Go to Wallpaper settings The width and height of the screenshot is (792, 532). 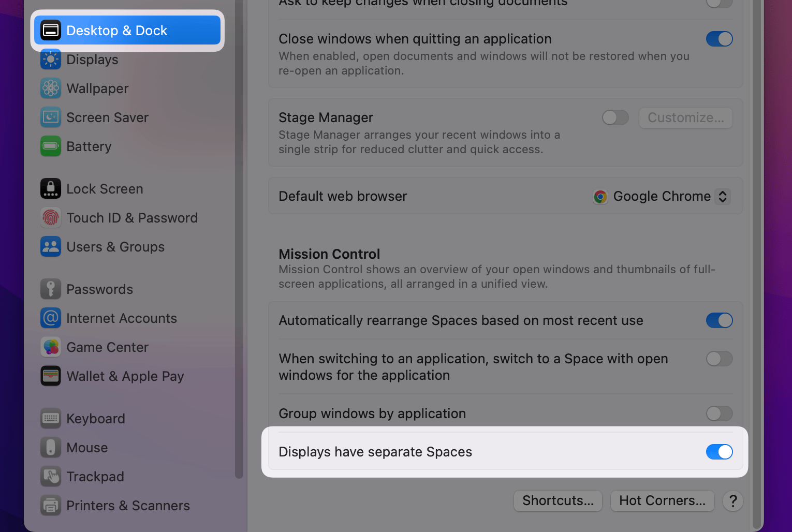click(x=127, y=88)
